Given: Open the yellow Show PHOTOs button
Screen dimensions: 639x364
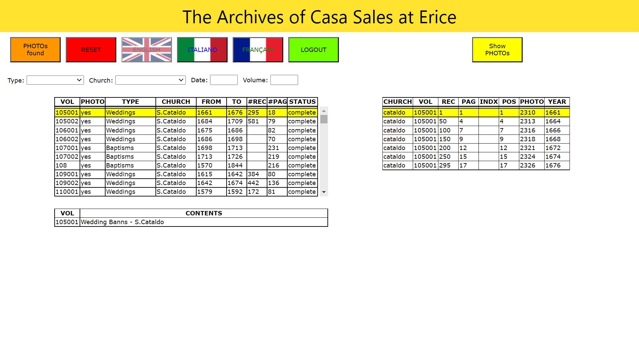Looking at the screenshot, I should point(497,50).
